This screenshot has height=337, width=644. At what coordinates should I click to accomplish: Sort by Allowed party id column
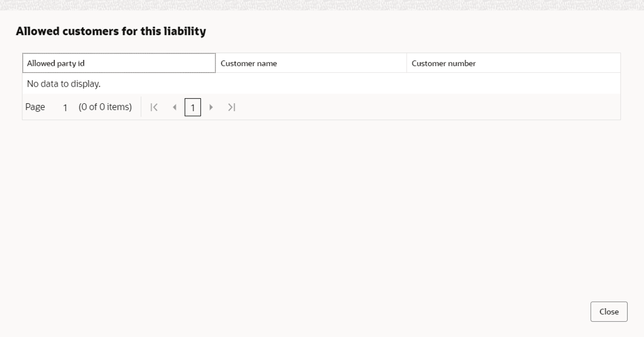click(x=119, y=63)
